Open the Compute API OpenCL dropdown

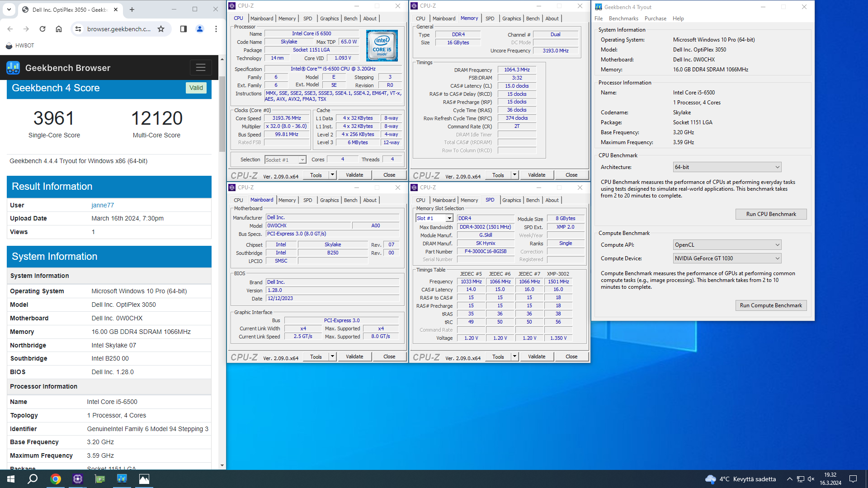pyautogui.click(x=727, y=245)
